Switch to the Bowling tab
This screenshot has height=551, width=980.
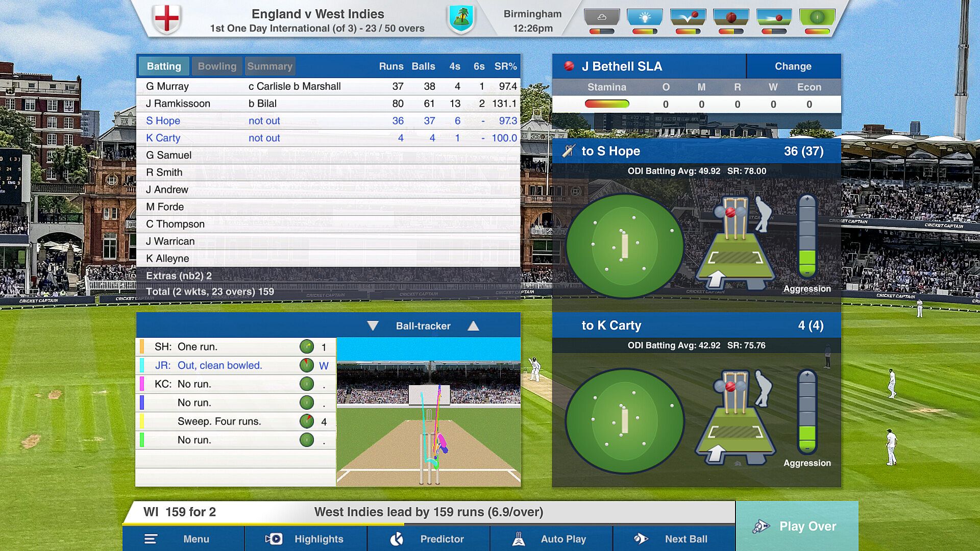217,66
